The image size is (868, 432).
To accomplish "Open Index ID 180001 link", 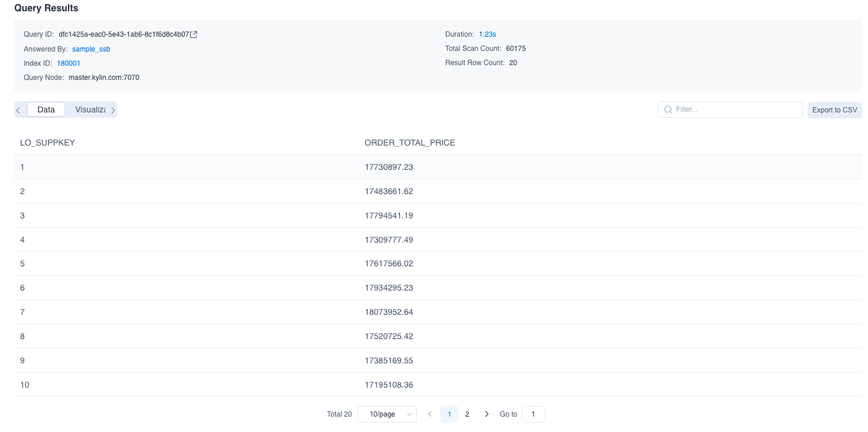I will 69,63.
